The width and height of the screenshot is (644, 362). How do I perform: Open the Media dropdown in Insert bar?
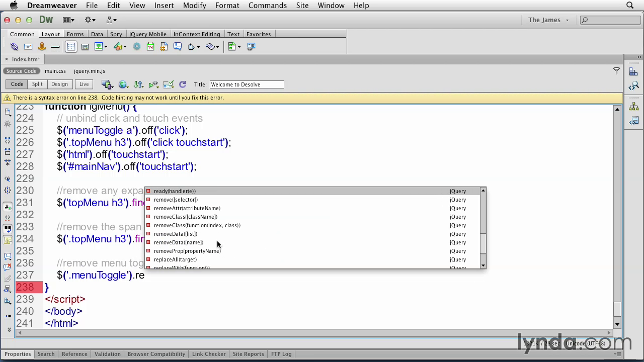(125, 47)
